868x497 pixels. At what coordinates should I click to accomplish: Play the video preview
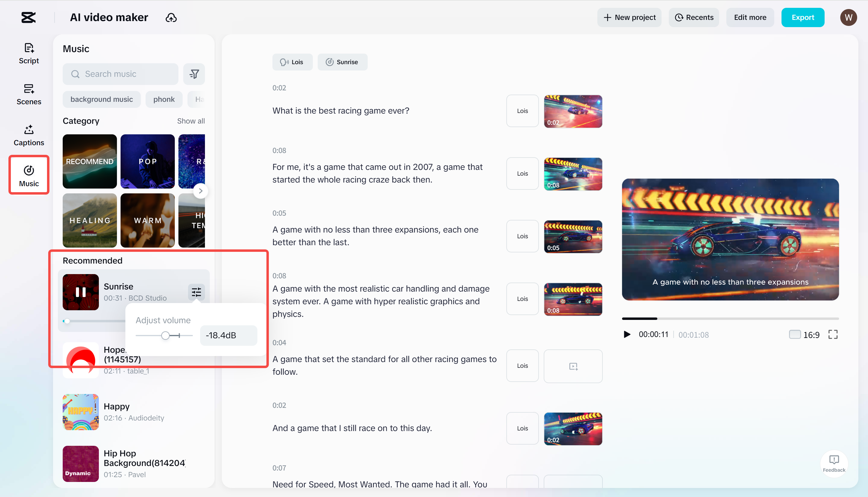pos(627,334)
